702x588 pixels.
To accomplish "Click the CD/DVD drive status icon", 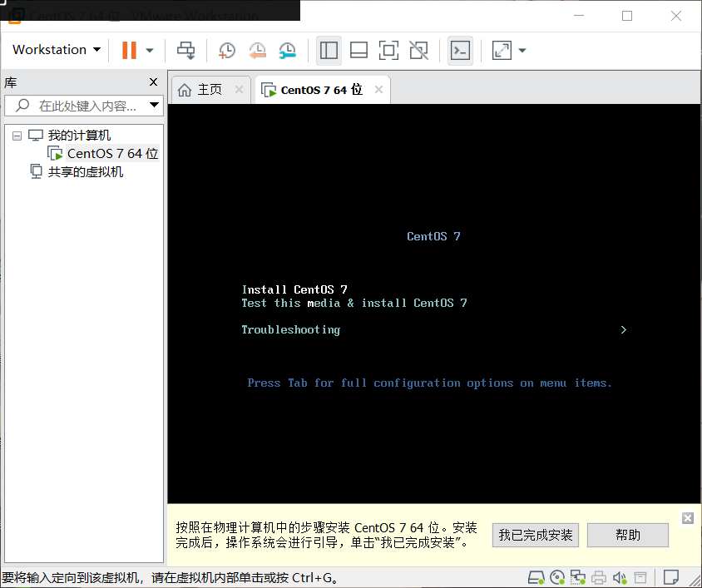I will coord(557,578).
